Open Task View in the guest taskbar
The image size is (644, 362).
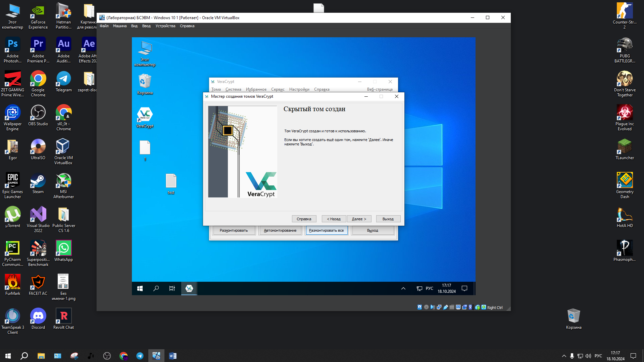[172, 288]
